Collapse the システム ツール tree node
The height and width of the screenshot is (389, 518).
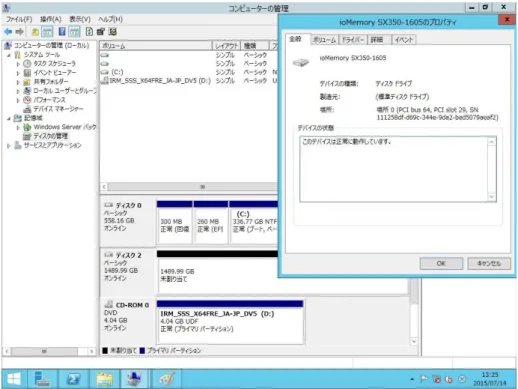(9, 55)
